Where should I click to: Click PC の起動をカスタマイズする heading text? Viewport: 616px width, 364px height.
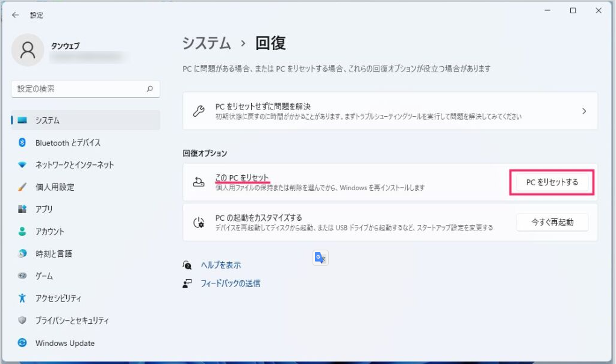click(258, 218)
